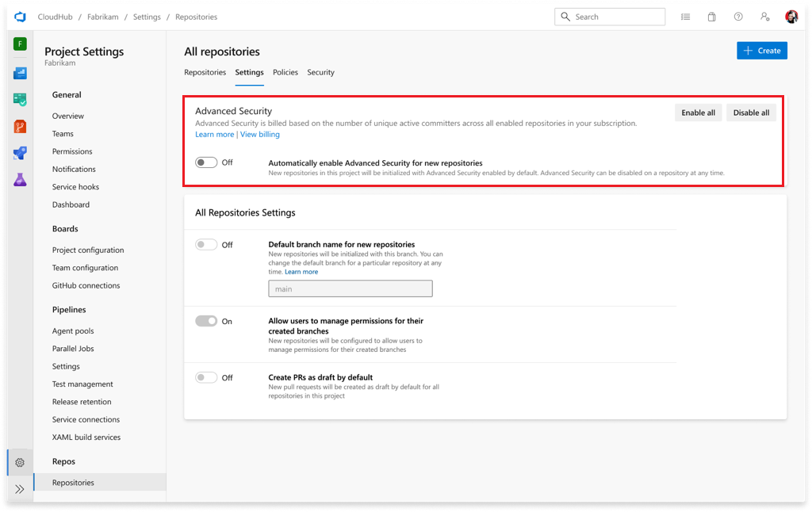This screenshot has height=512, width=812.
Task: Open User settings icon in header
Action: click(764, 17)
